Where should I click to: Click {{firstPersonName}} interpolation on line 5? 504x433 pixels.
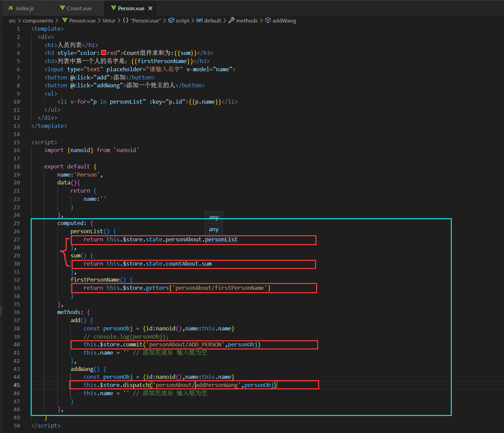[x=162, y=61]
